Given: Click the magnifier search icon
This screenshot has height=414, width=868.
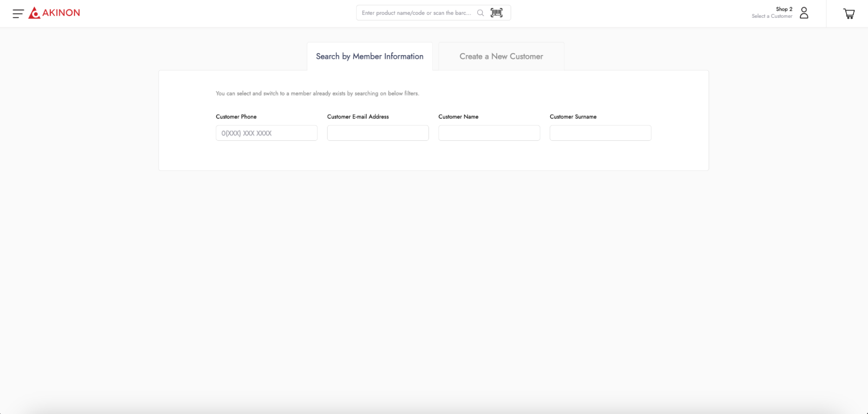Looking at the screenshot, I should click(480, 13).
